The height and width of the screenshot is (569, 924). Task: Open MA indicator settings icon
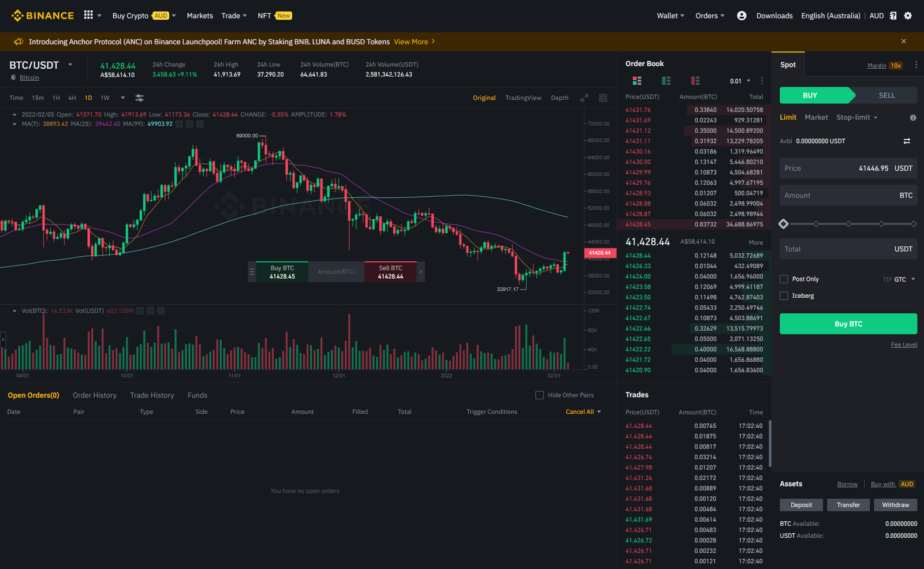coord(189,124)
